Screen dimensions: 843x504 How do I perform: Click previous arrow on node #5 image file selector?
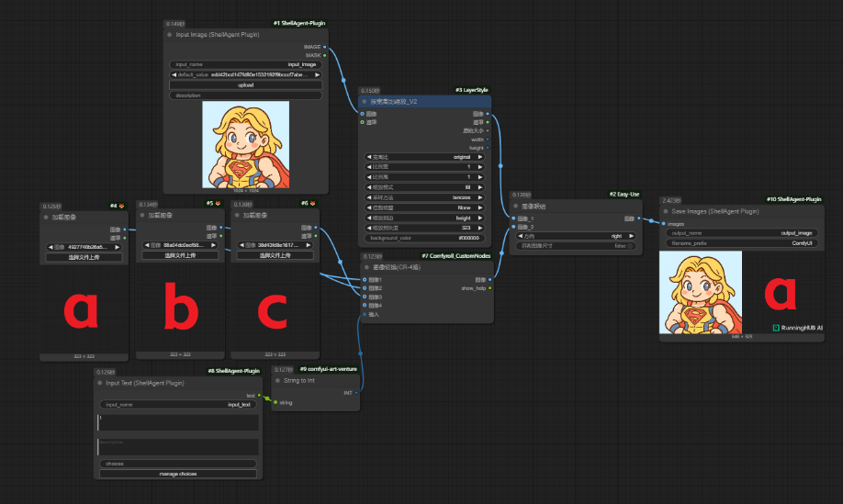tap(147, 245)
